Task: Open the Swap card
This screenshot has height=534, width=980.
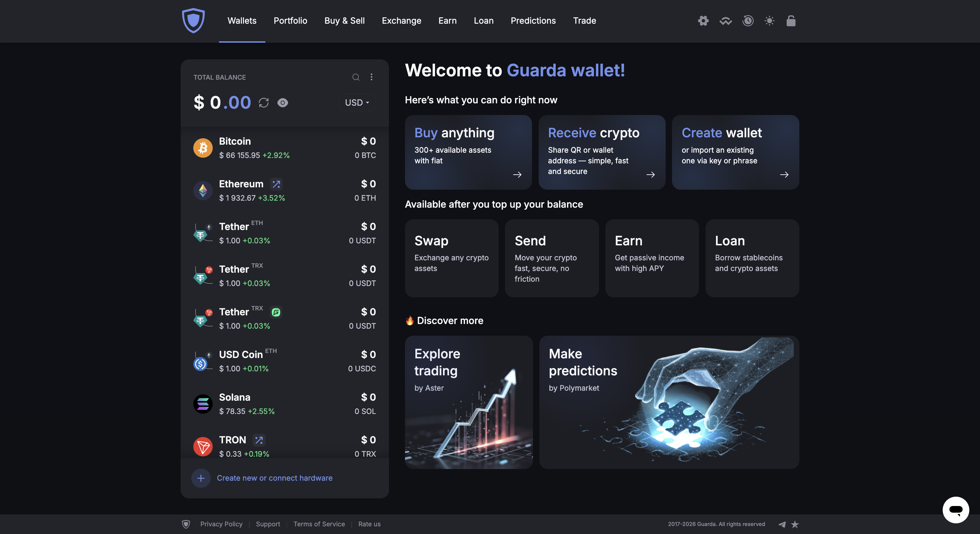Action: point(452,258)
